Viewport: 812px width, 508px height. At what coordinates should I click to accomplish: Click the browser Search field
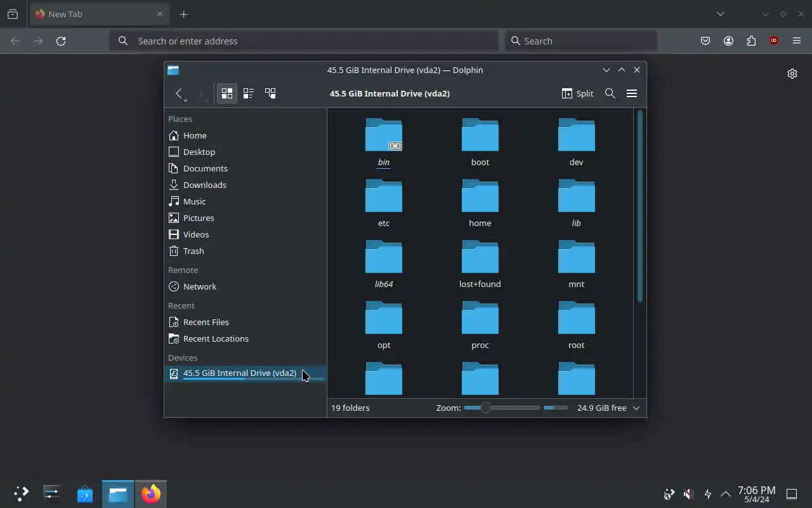[x=581, y=41]
